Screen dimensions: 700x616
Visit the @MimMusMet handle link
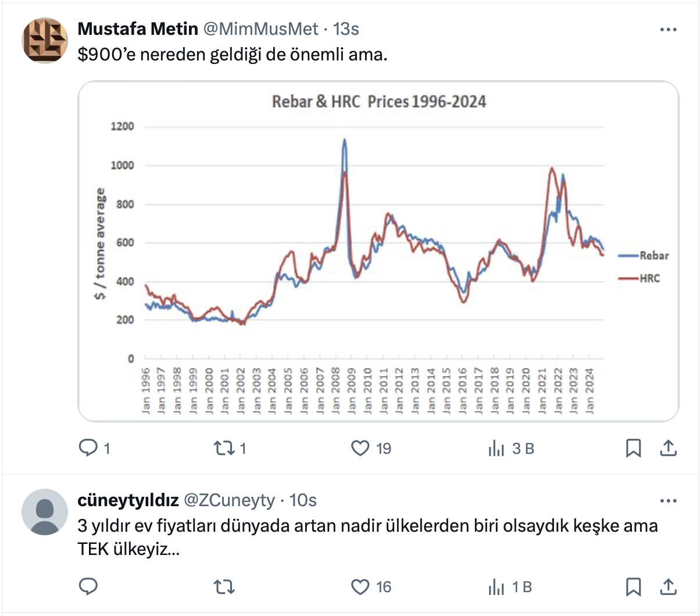260,28
